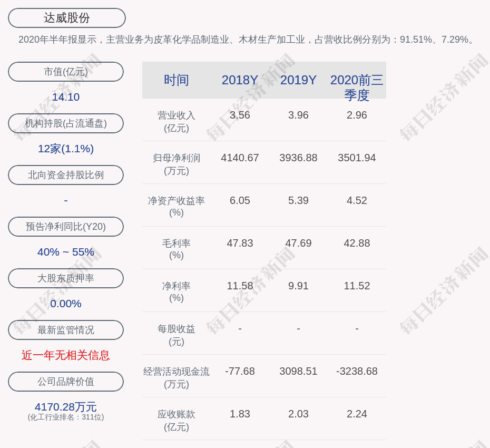Select the gross margin value 42.88
490x448 pixels.
pos(357,243)
